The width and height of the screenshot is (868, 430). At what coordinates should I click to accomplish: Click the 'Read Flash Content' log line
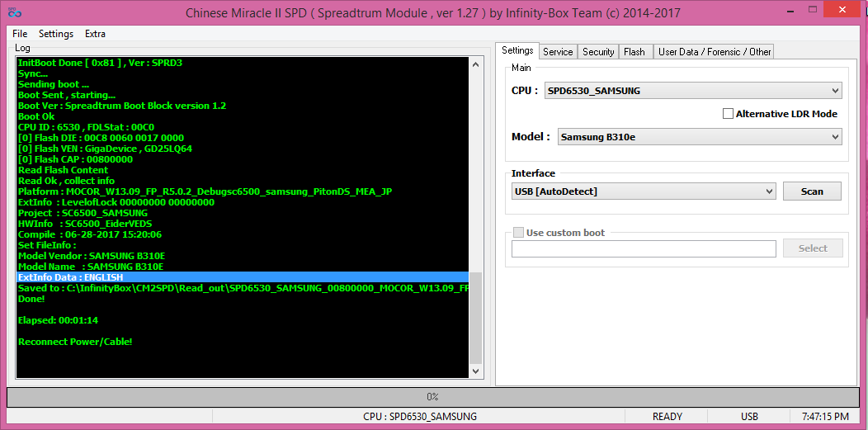(x=63, y=170)
